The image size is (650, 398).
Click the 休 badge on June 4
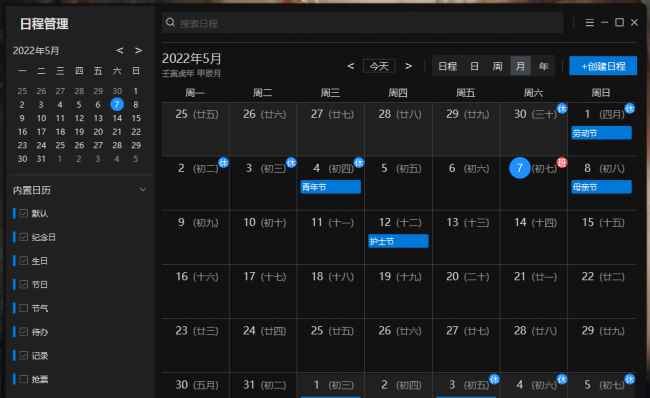562,379
